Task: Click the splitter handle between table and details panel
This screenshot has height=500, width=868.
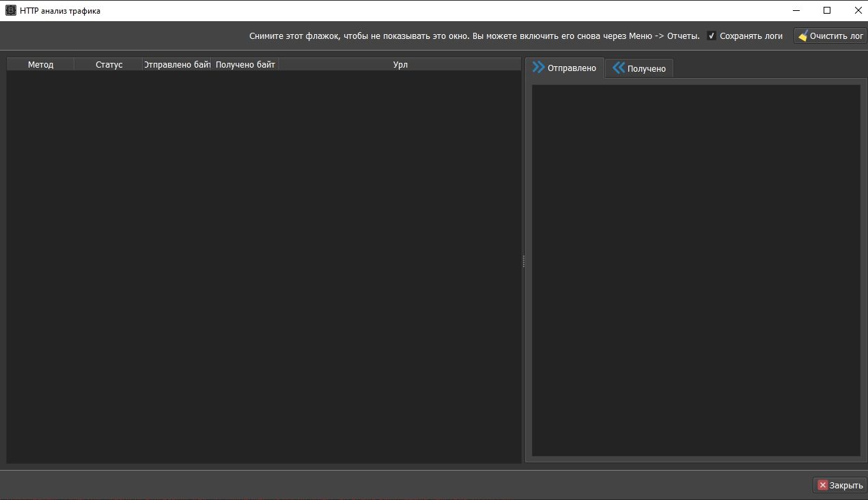Action: (x=524, y=261)
